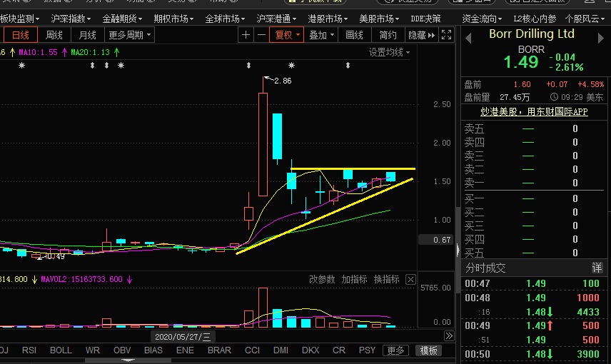The height and width of the screenshot is (364, 611).
Task: Open the 沪深指数 menu
Action: pyautogui.click(x=71, y=19)
